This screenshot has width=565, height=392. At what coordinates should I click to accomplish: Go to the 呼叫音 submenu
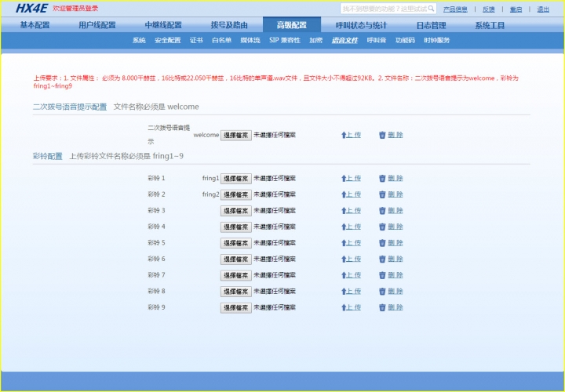click(377, 40)
